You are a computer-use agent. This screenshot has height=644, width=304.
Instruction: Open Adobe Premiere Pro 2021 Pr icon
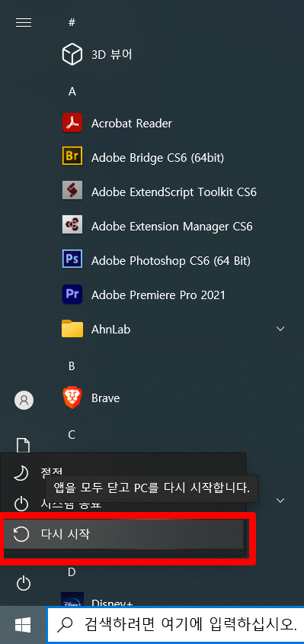(72, 294)
